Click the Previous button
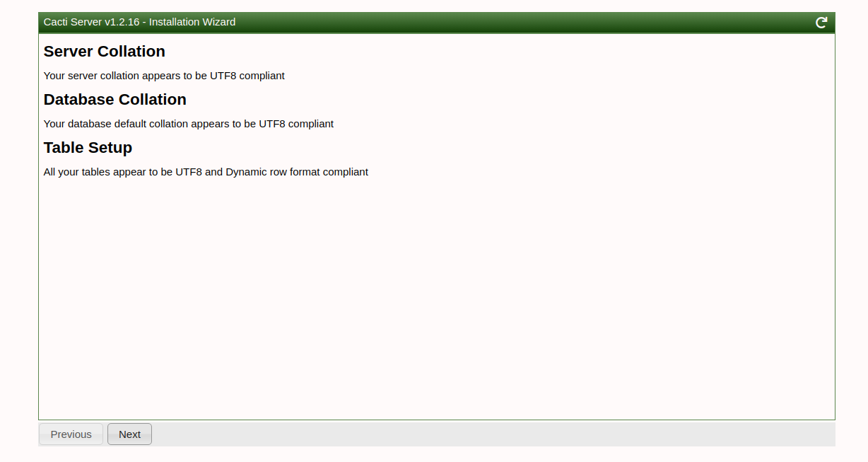The width and height of the screenshot is (868, 462). point(71,434)
